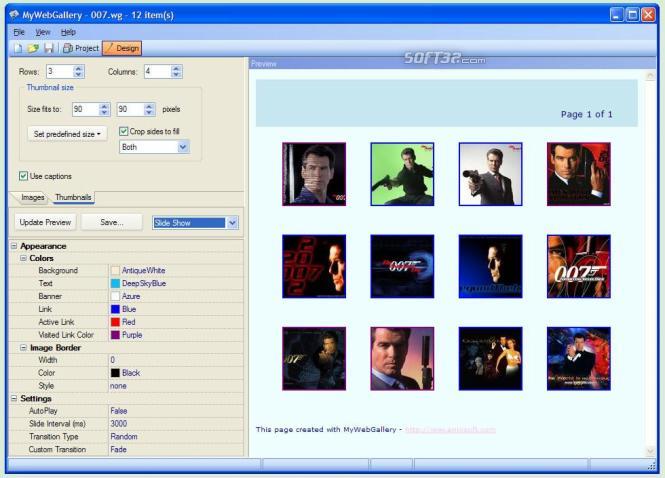Click the Save... button
Viewport: 665px width, 478px height.
112,222
